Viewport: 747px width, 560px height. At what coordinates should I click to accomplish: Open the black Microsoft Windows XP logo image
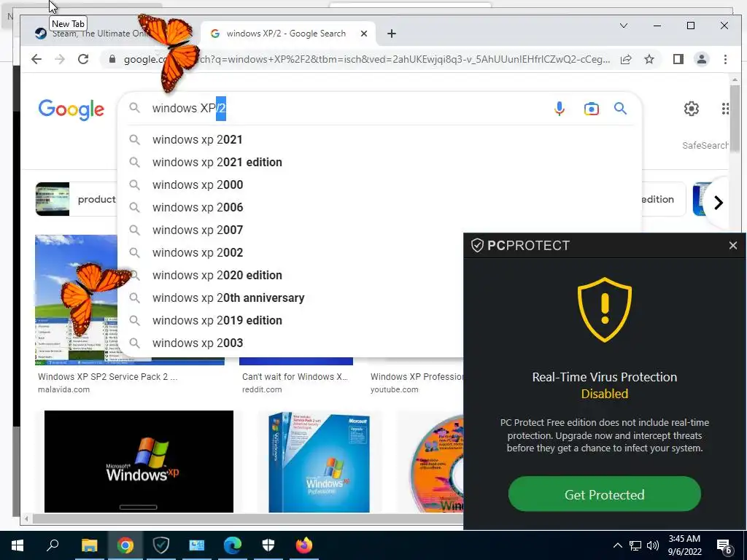pos(139,462)
